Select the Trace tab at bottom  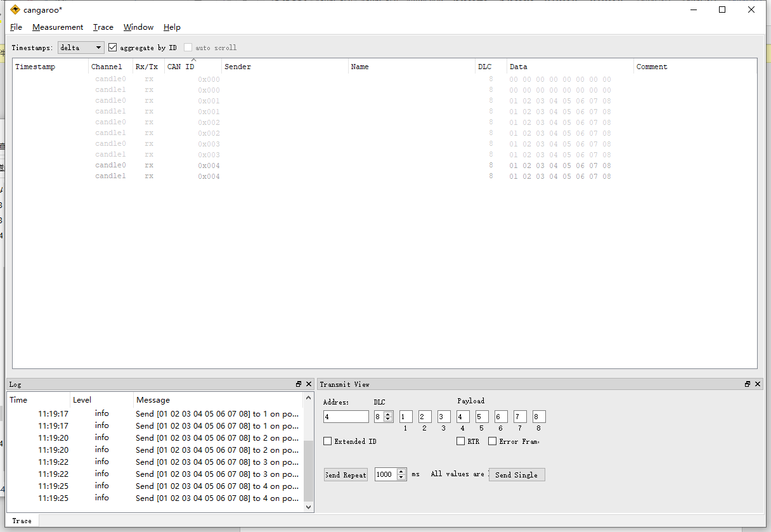click(x=22, y=521)
